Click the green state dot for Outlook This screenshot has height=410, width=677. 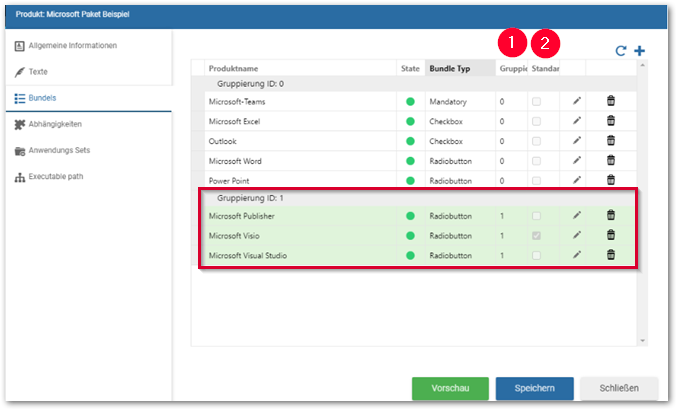point(410,141)
